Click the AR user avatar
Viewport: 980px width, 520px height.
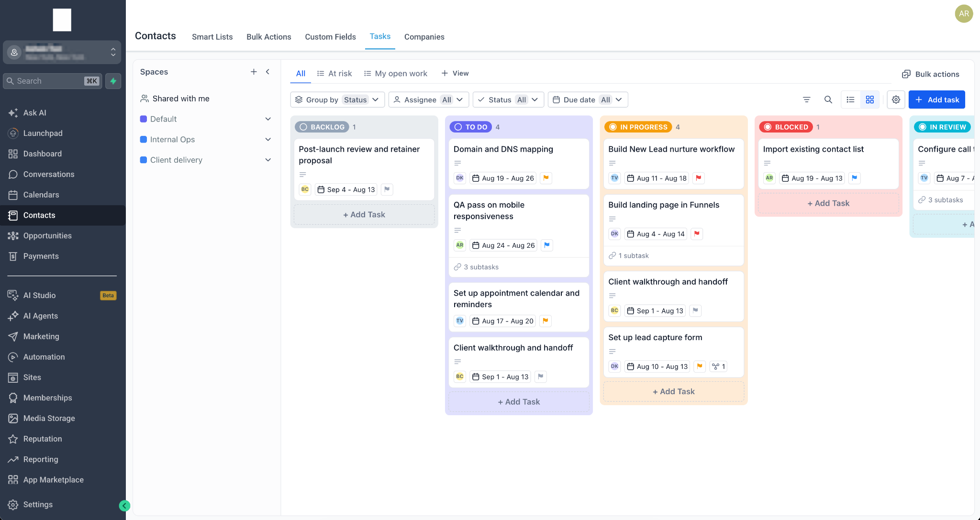tap(964, 13)
